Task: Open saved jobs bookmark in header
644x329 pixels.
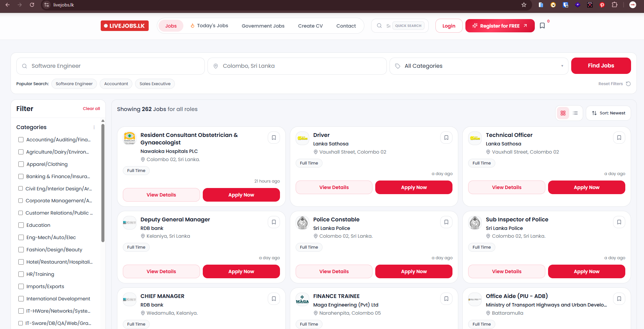Action: tap(542, 26)
